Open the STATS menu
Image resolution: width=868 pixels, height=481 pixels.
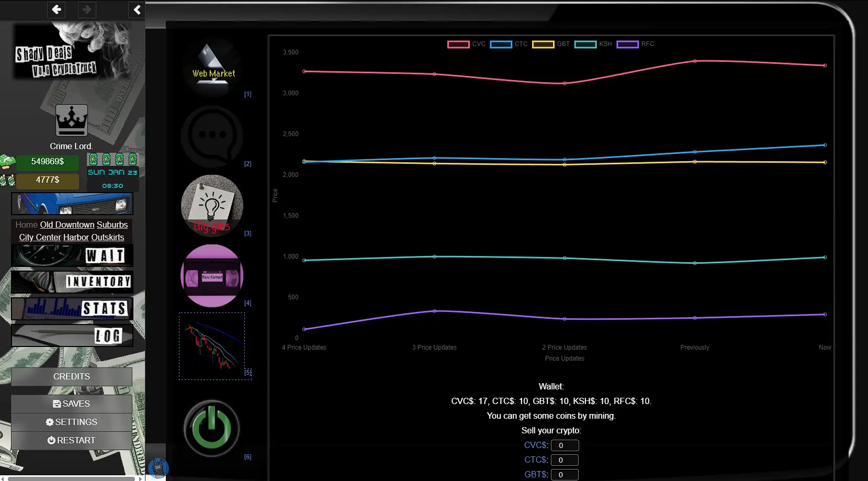click(x=72, y=308)
